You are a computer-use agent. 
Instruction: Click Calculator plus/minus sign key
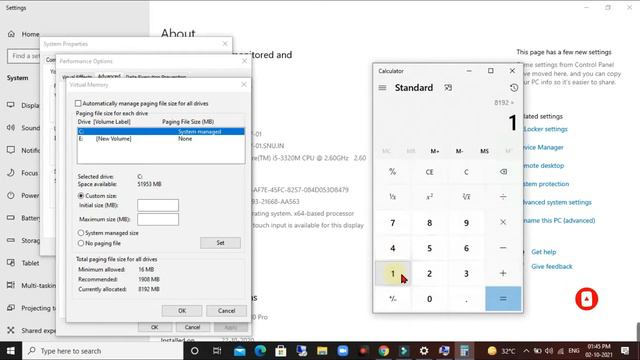(393, 299)
